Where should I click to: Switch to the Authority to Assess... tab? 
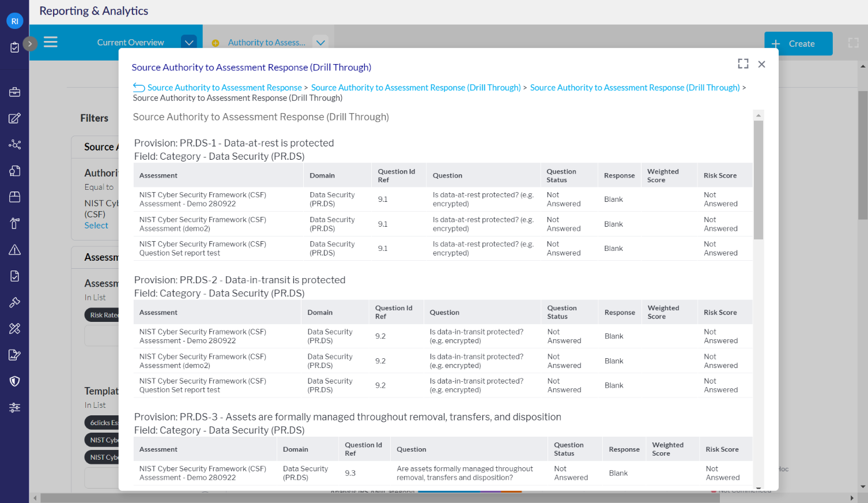(x=266, y=43)
